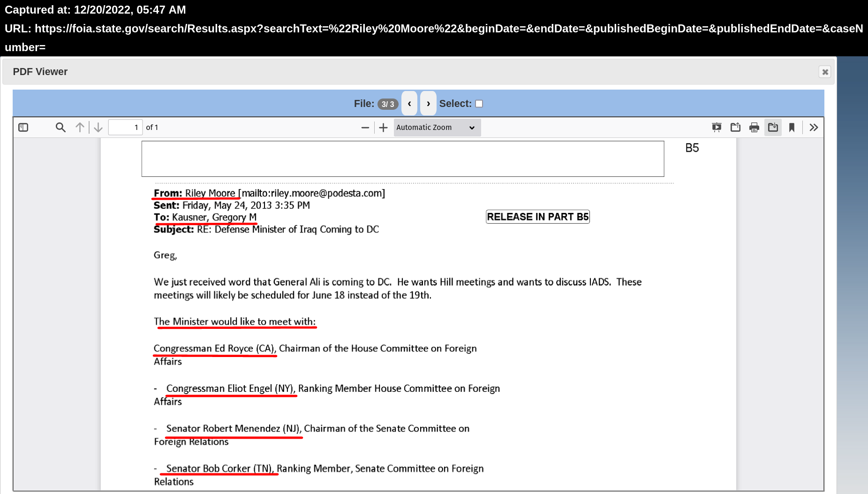Viewport: 868px width, 494px height.
Task: Click the 'From: Riley Moore' name
Action: [194, 193]
